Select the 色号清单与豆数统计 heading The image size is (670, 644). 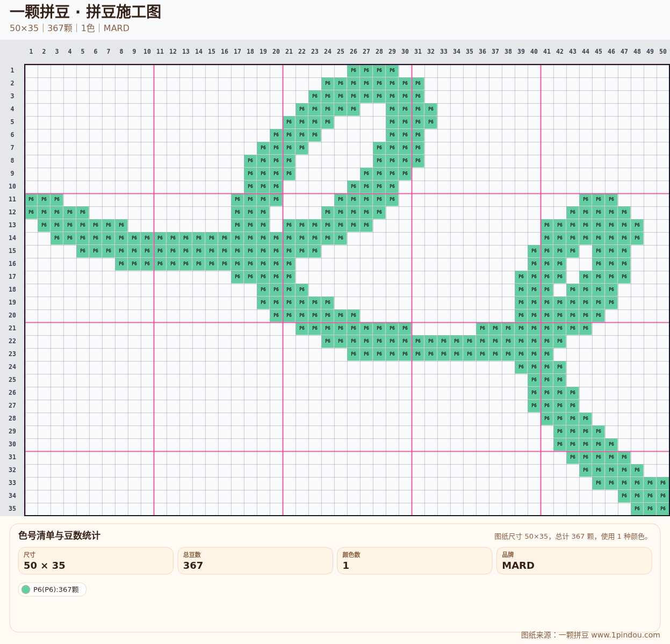(x=59, y=536)
